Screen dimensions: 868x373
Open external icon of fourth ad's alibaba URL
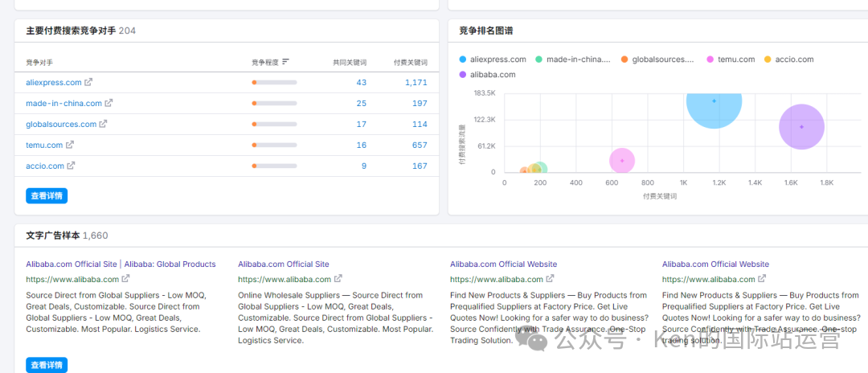762,278
